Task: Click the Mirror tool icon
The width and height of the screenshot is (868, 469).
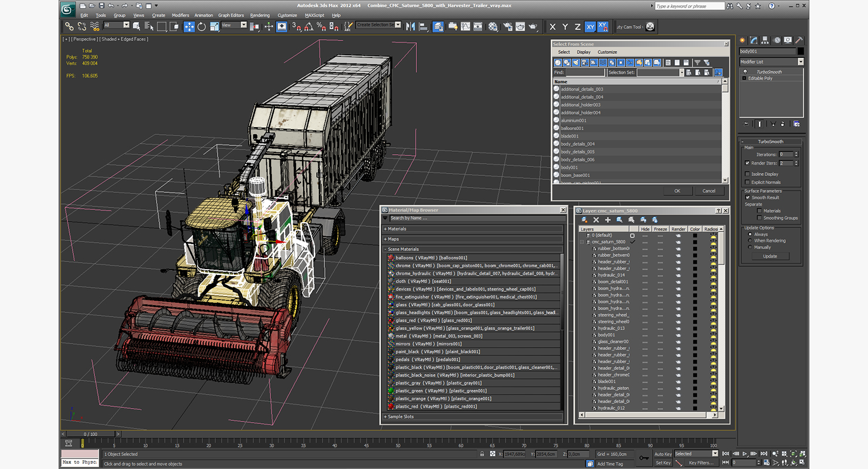Action: point(410,26)
